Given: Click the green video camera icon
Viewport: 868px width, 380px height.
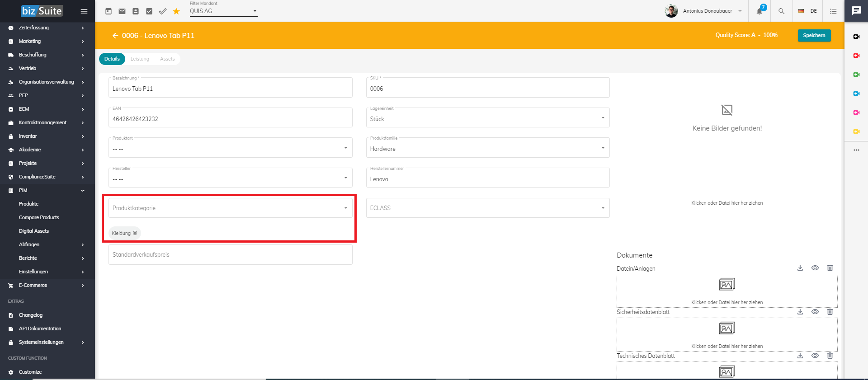Looking at the screenshot, I should [x=856, y=75].
